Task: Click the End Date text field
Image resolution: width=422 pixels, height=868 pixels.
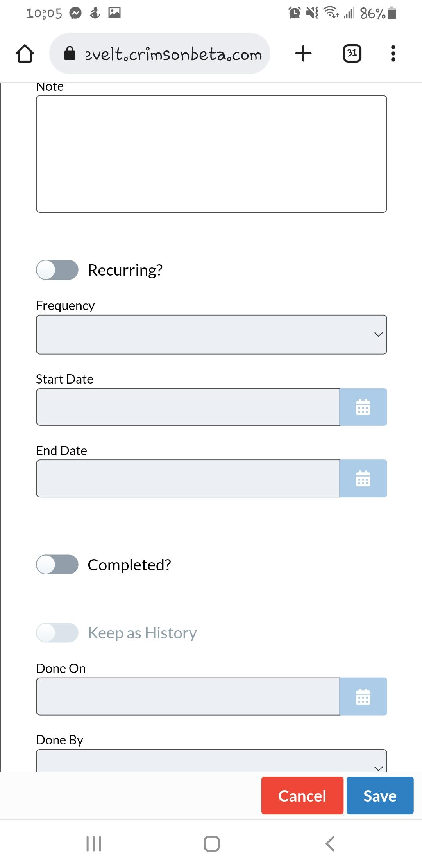Action: pyautogui.click(x=188, y=479)
